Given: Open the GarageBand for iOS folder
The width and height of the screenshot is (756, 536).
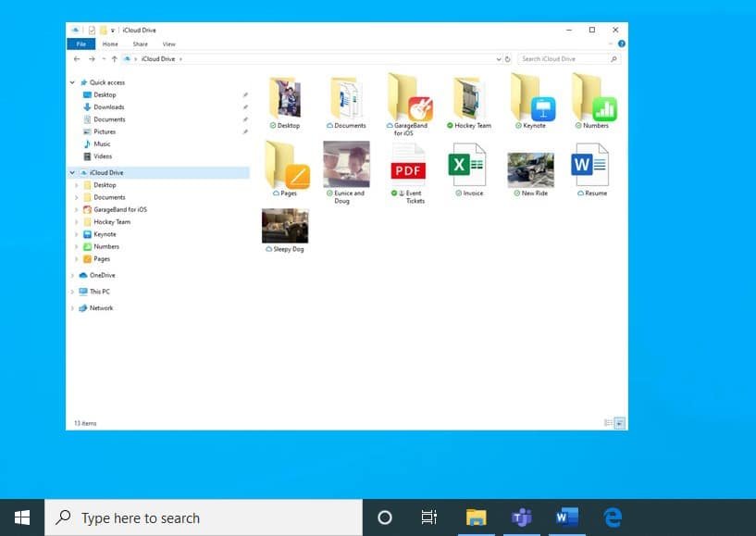Looking at the screenshot, I should click(x=408, y=97).
